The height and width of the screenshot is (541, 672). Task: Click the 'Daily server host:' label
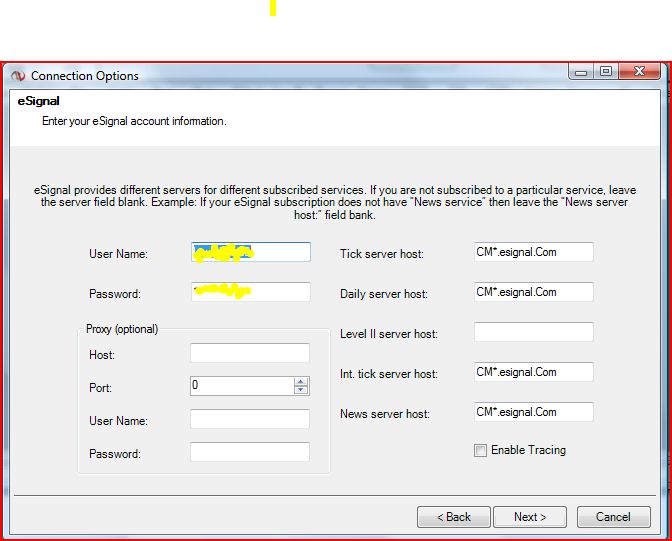[384, 294]
